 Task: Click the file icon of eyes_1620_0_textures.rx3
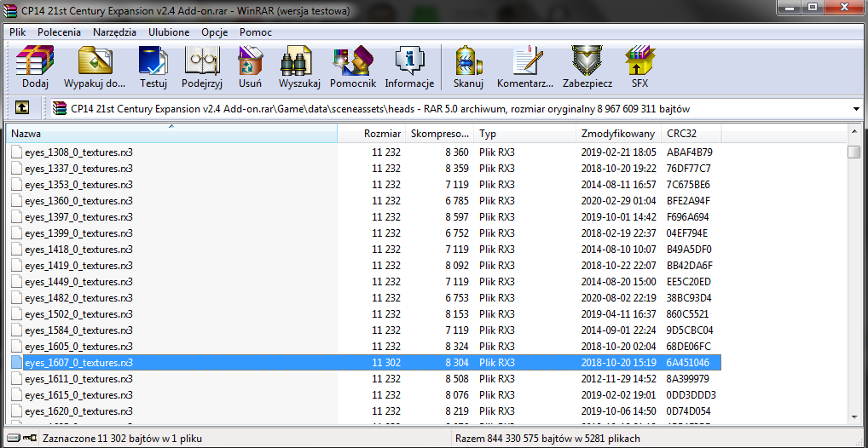click(x=17, y=411)
